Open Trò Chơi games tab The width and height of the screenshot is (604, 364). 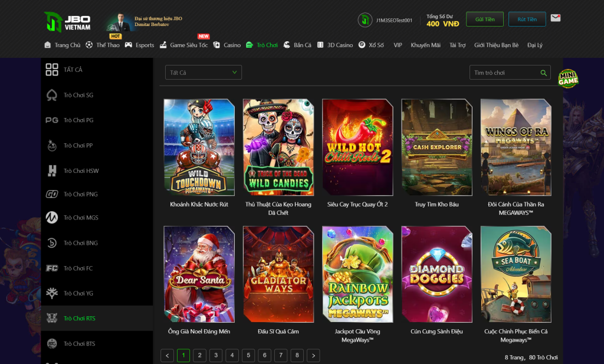pos(262,45)
